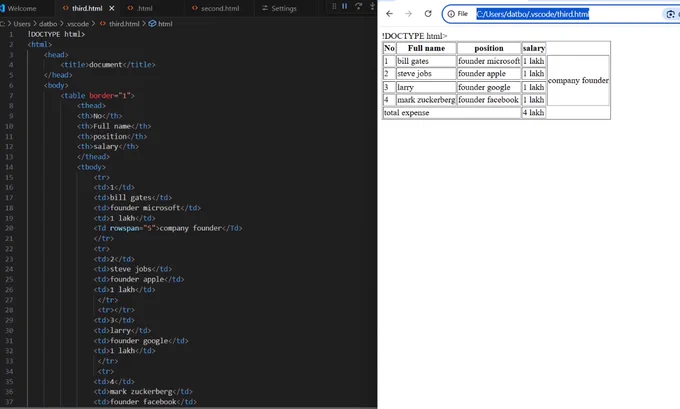Click the File site info icon
This screenshot has height=409, width=680.
(458, 14)
